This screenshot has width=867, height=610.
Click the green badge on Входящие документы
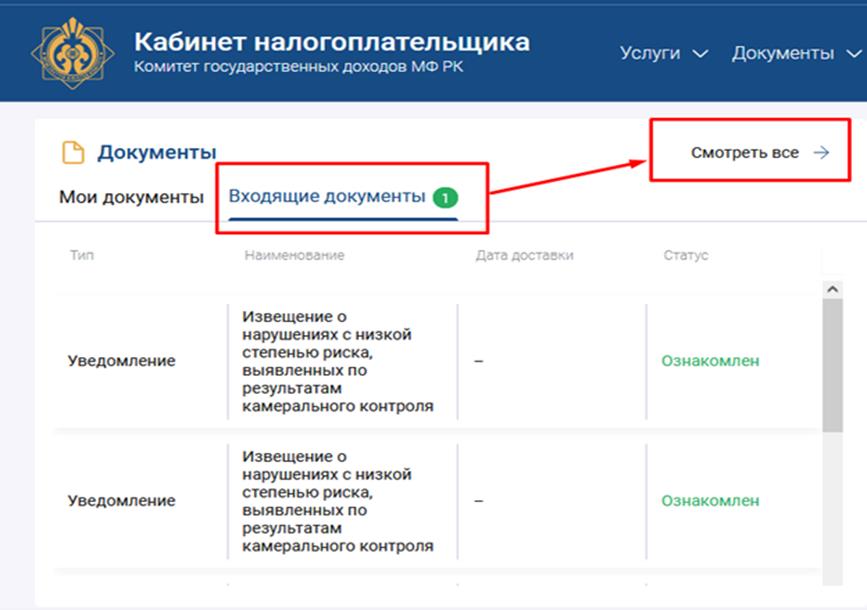pos(445,198)
